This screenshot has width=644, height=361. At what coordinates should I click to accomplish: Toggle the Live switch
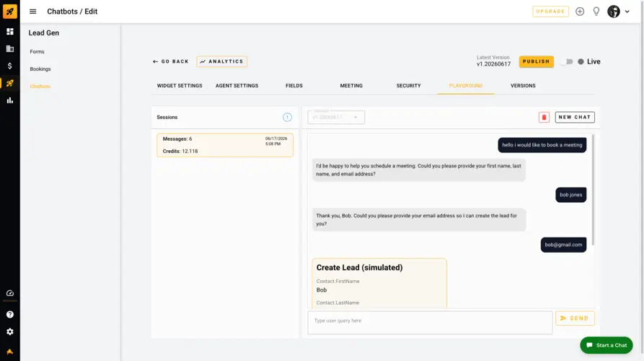(x=568, y=61)
